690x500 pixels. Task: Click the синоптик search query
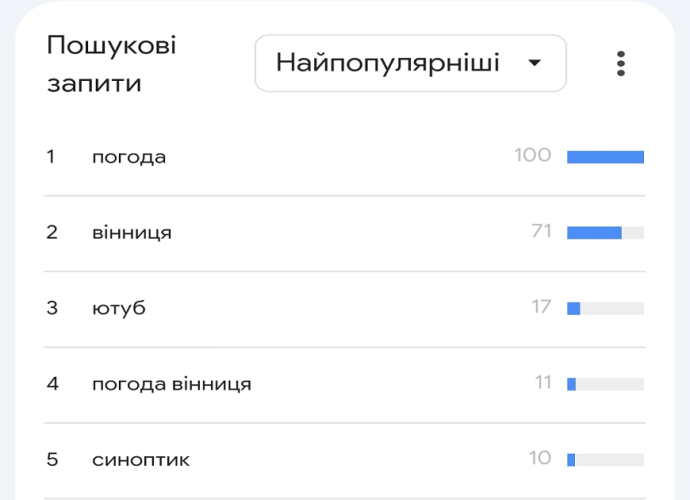click(x=141, y=460)
